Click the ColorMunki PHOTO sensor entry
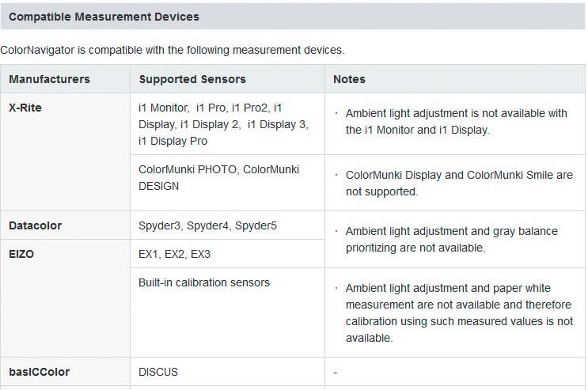The height and width of the screenshot is (390, 588). pyautogui.click(x=188, y=169)
